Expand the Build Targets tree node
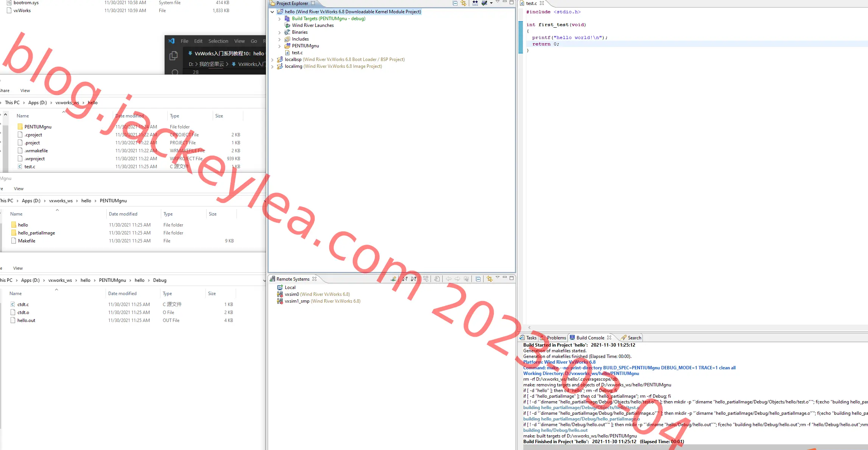This screenshot has height=450, width=868. pos(279,19)
